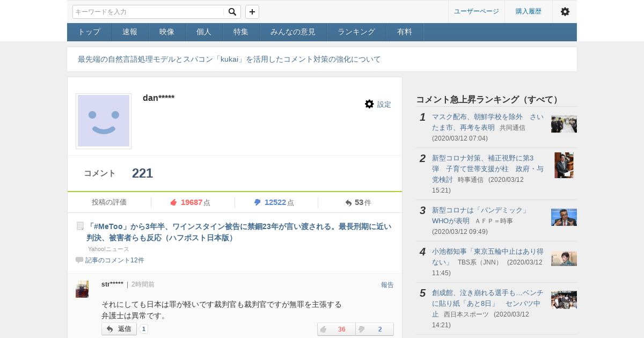Click the 設定 text link
The width and height of the screenshot is (644, 338).
(x=384, y=105)
